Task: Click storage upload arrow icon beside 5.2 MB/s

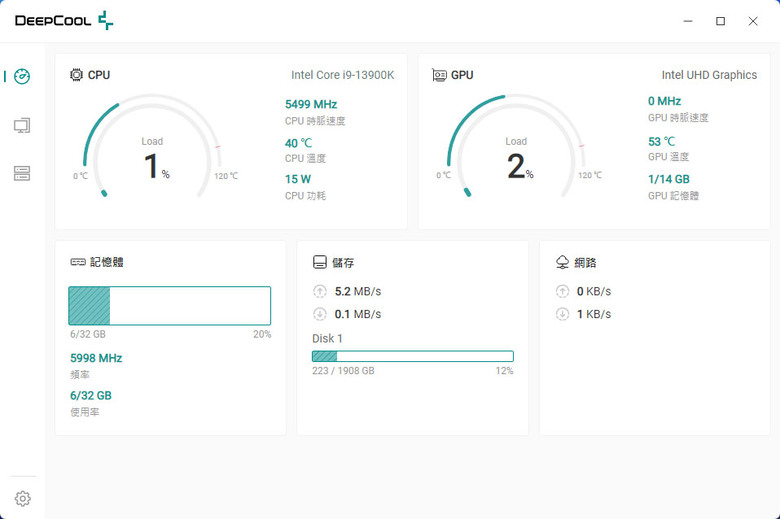Action: click(320, 291)
